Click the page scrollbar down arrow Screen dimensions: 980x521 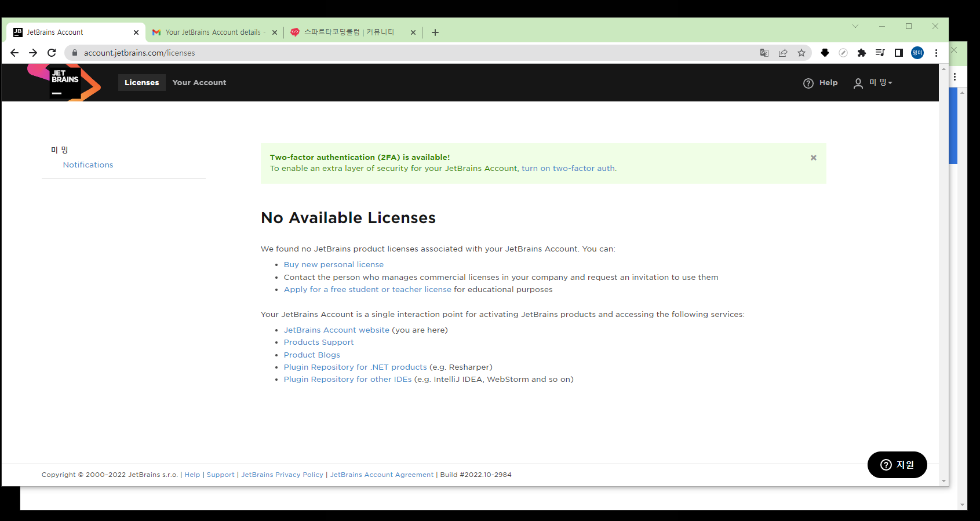click(944, 481)
